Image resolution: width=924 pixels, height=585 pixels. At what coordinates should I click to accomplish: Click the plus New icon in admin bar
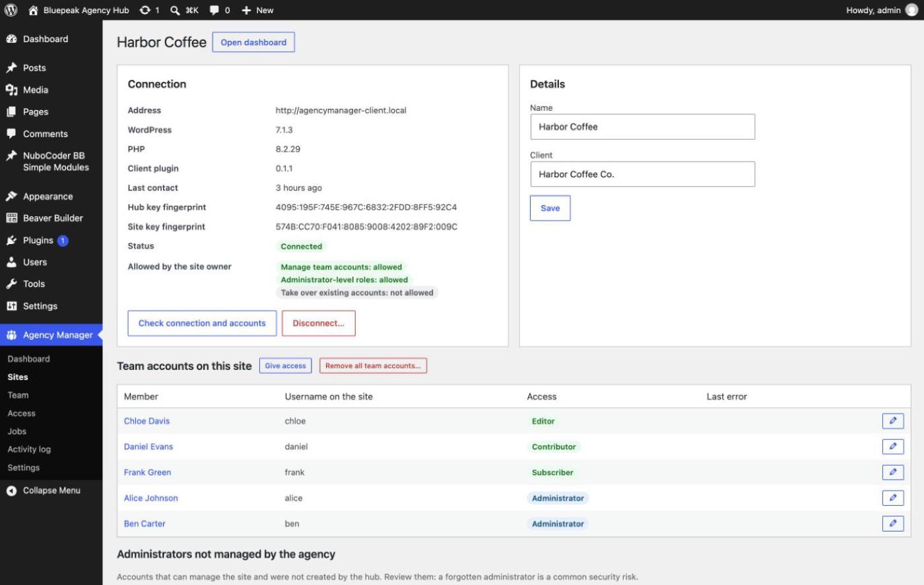pos(246,10)
